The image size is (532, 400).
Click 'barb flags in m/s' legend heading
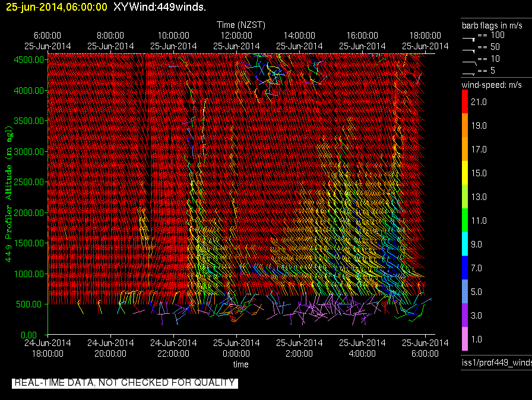492,26
